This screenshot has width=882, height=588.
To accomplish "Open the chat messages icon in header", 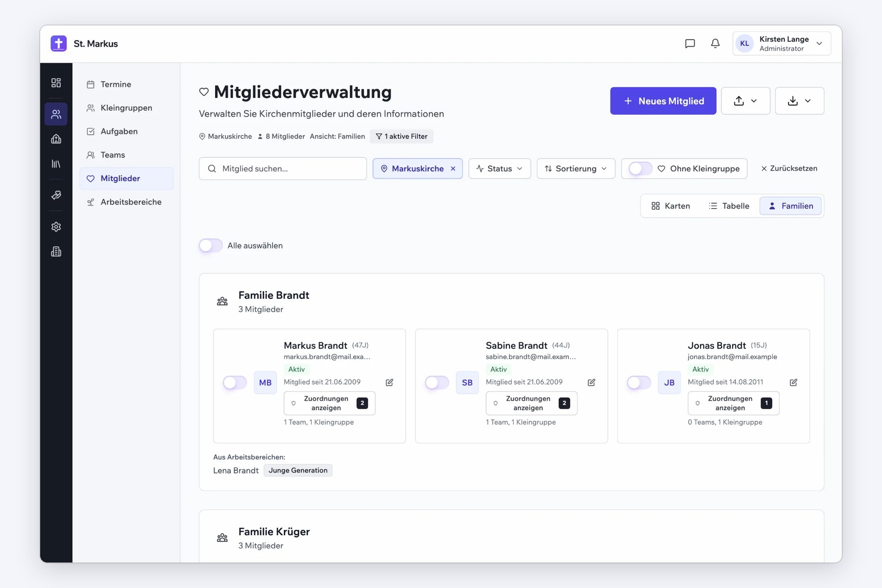I will (690, 44).
